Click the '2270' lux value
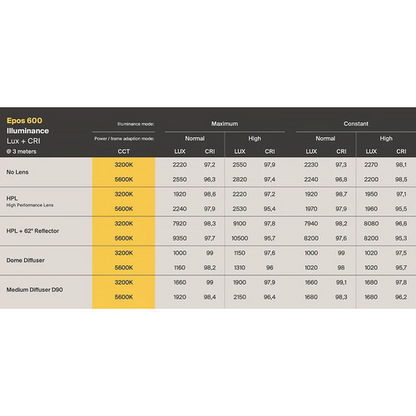 (x=371, y=165)
